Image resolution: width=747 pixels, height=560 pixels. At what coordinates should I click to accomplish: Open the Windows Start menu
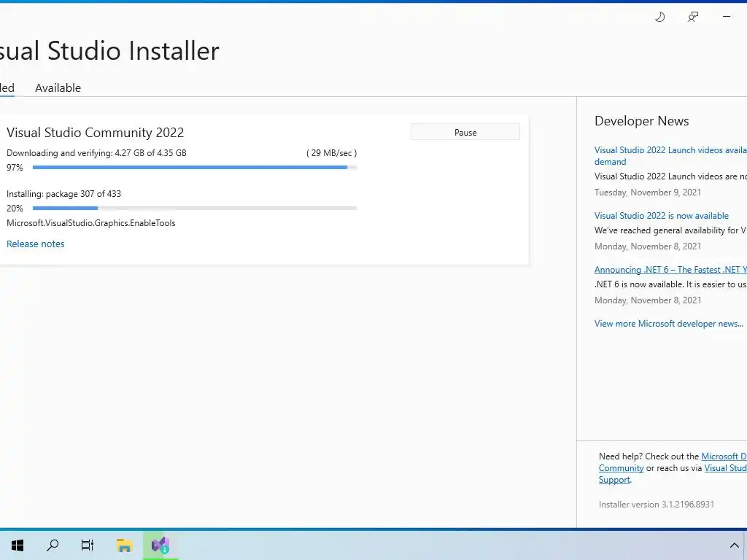[18, 545]
